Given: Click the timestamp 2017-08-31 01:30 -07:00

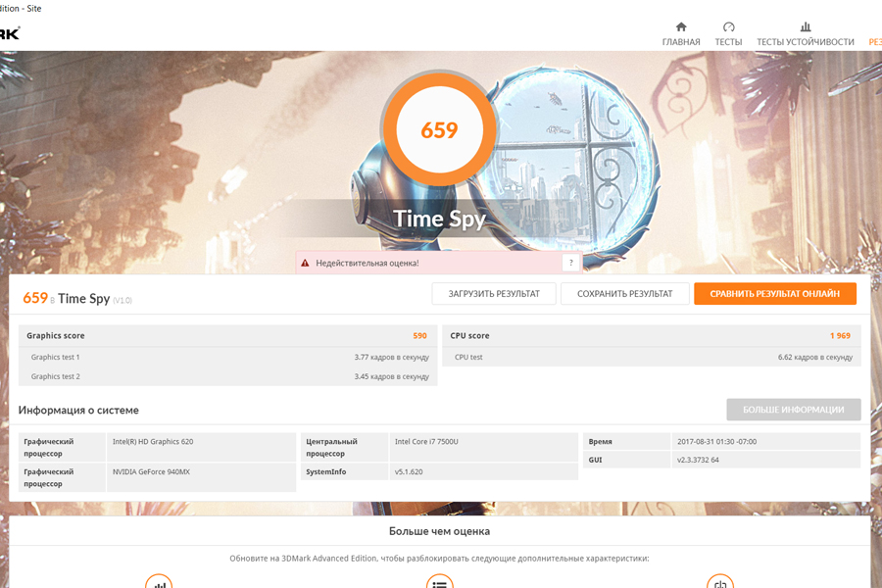Looking at the screenshot, I should 716,442.
